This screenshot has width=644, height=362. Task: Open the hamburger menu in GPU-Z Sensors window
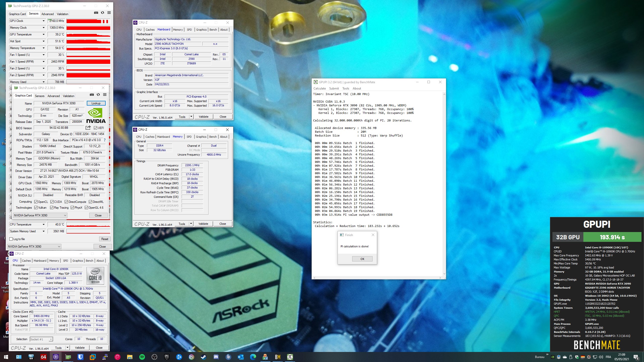pos(109,13)
